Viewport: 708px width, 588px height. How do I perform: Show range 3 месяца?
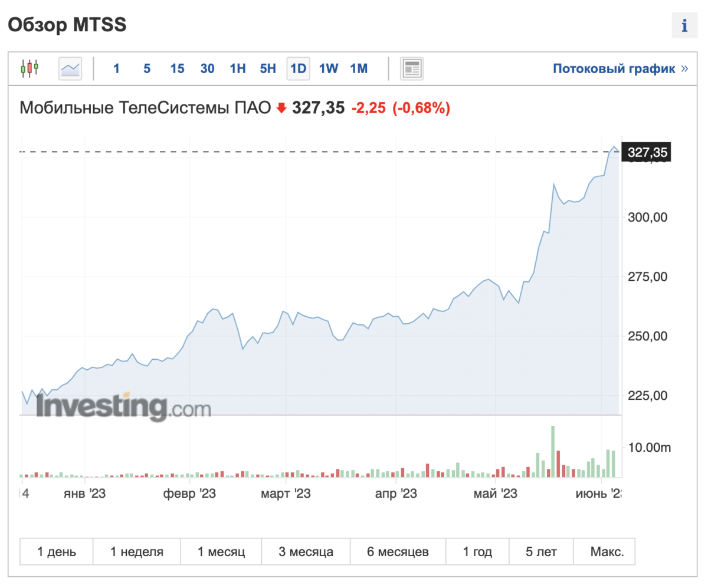[x=306, y=553]
